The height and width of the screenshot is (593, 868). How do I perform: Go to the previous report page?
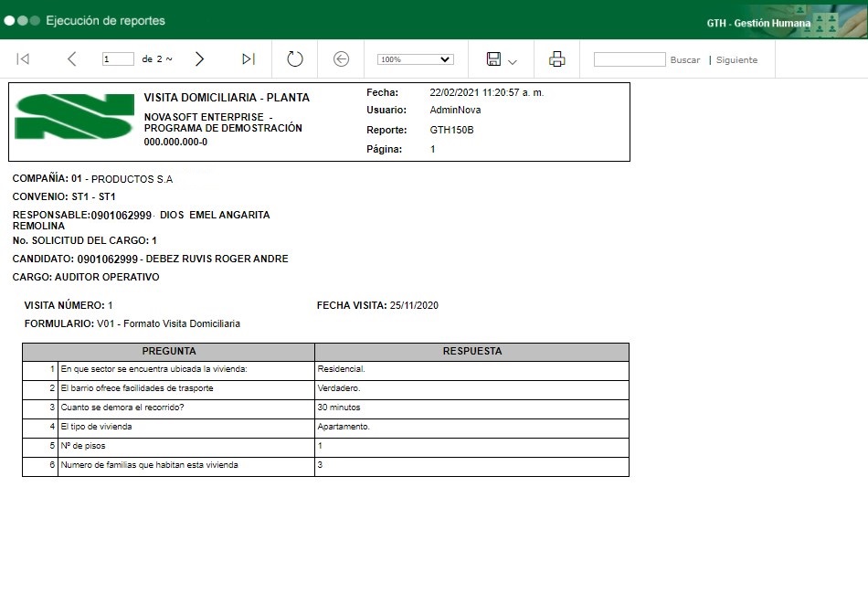coord(72,59)
